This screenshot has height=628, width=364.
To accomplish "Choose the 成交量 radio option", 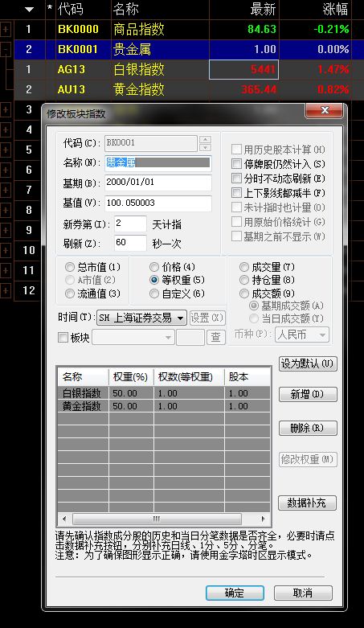I will point(244,267).
